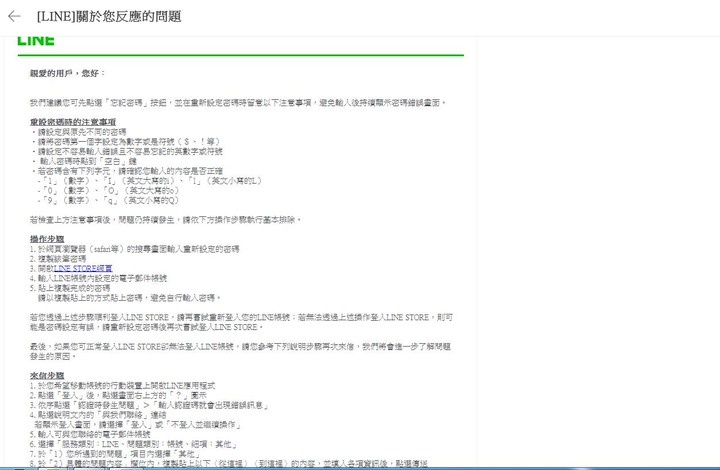This screenshot has width=720, height=470.
Task: Click the line with 「O」(英文大寫的o)
Action: coord(109,190)
